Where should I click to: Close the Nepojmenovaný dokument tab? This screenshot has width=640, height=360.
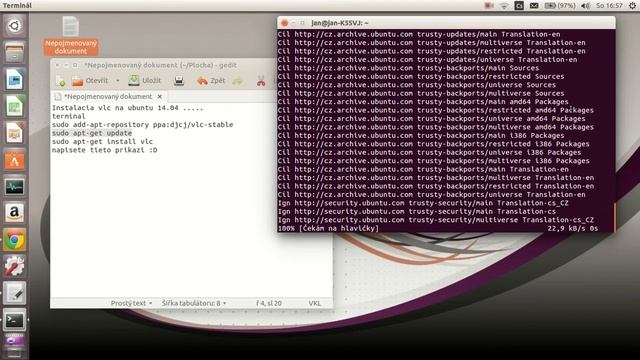coord(160,97)
